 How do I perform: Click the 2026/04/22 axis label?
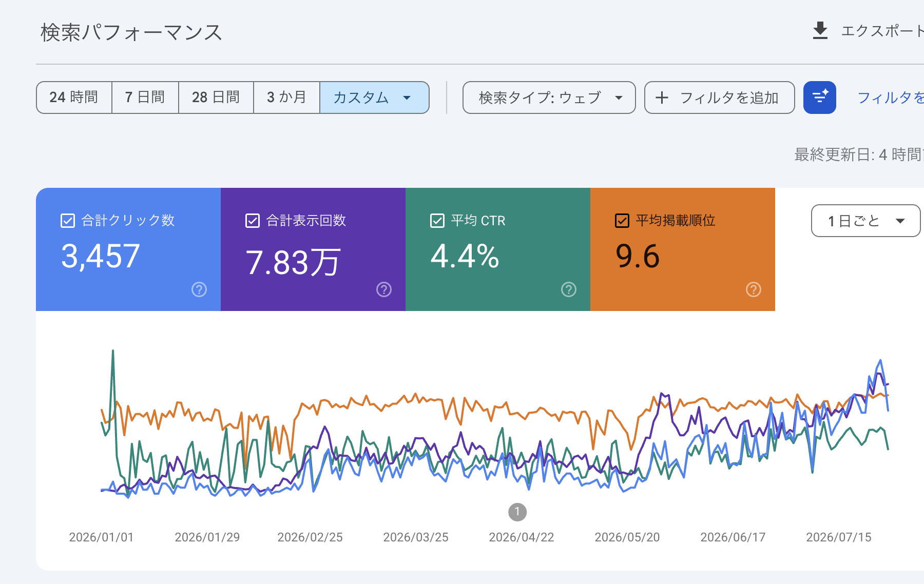pos(522,537)
